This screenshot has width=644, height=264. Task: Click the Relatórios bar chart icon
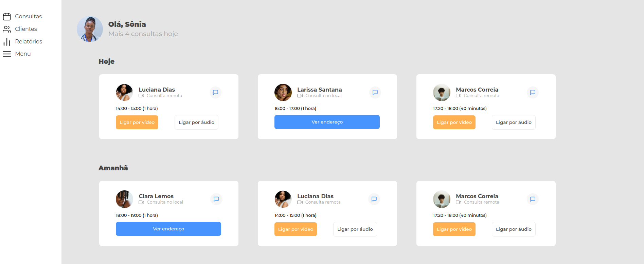(x=7, y=41)
